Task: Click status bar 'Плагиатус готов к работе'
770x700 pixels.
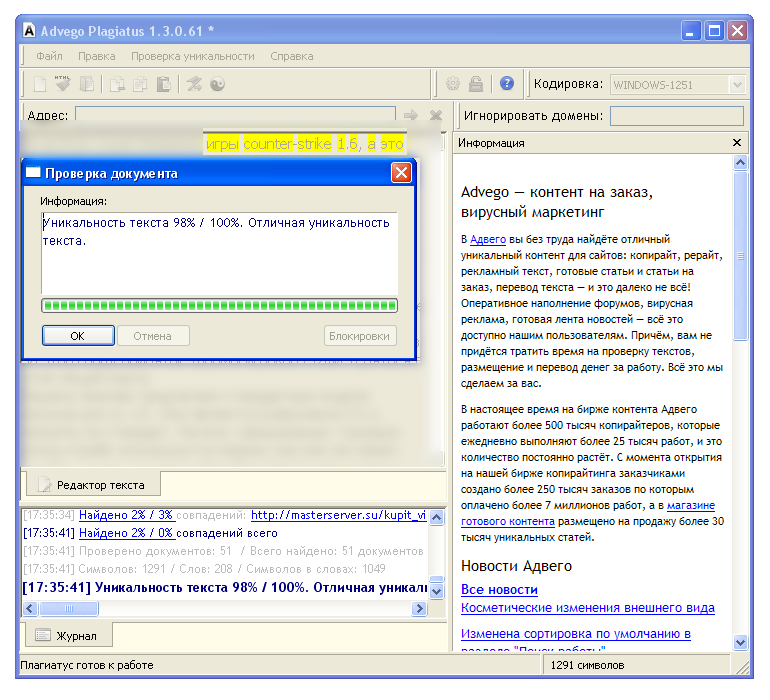Action: pyautogui.click(x=87, y=665)
